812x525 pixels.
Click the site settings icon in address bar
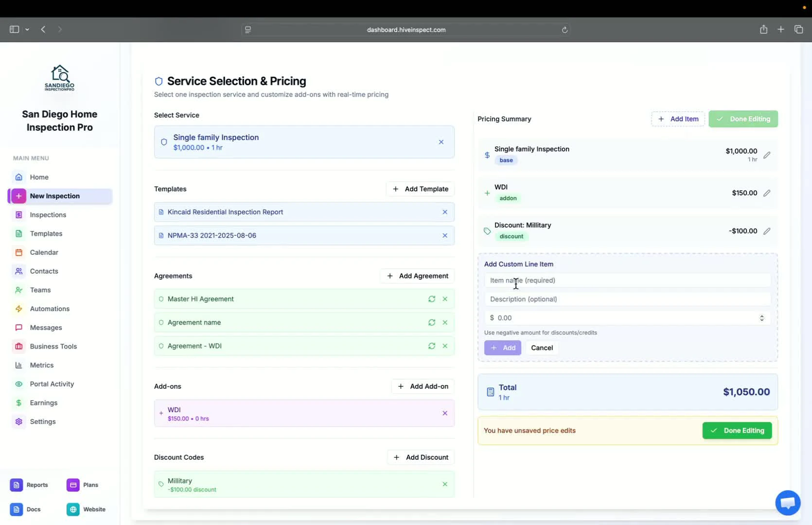click(248, 30)
